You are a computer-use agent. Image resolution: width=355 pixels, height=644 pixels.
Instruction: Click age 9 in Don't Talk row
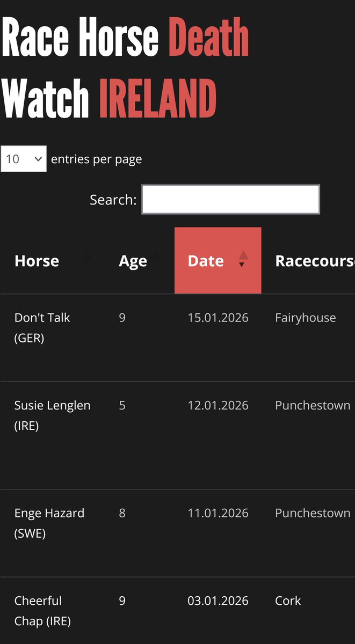[x=122, y=318]
